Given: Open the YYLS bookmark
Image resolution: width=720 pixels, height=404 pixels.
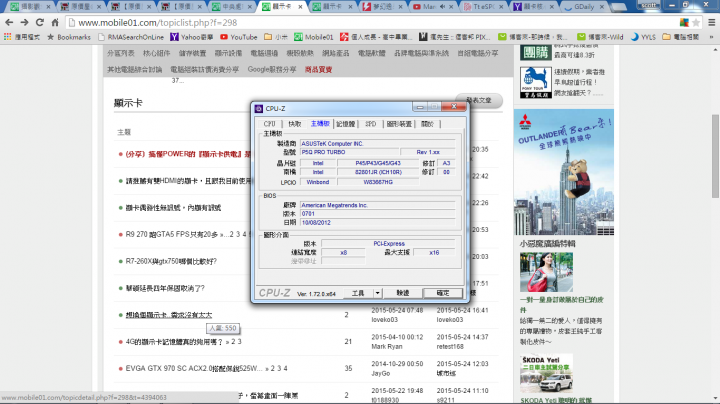Looking at the screenshot, I should [x=643, y=37].
